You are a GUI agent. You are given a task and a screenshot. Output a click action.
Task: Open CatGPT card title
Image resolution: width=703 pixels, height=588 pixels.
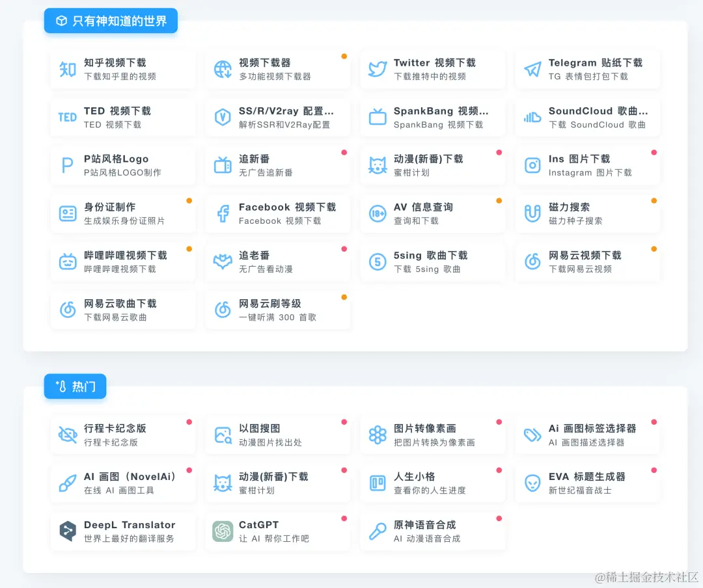[258, 525]
